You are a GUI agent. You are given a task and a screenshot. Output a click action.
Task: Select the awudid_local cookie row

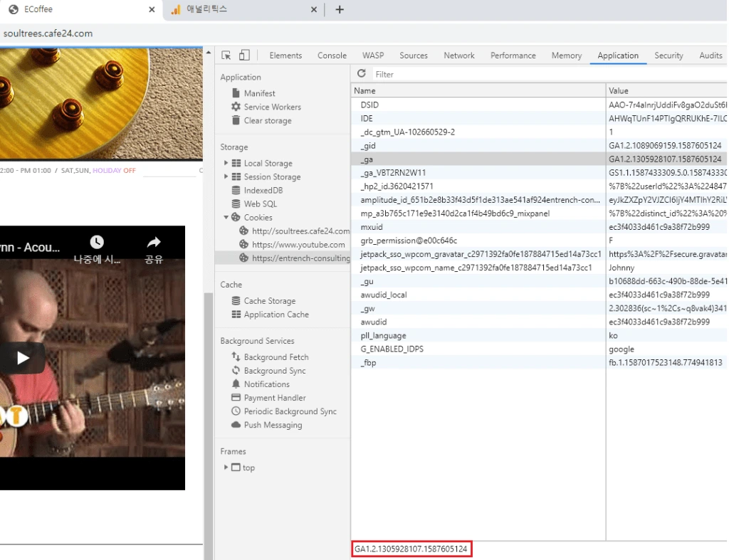click(x=540, y=295)
